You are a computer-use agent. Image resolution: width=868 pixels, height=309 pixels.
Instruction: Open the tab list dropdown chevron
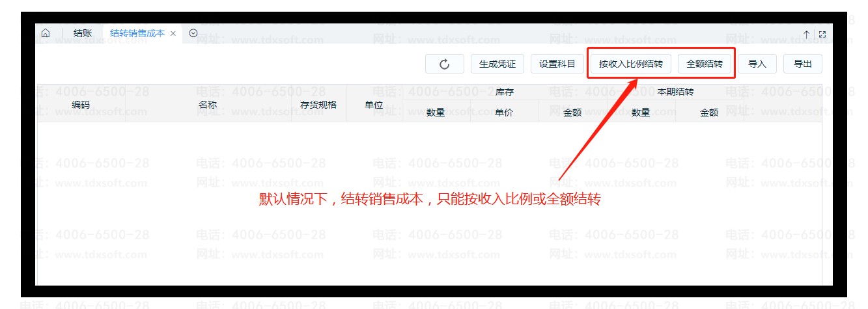click(x=193, y=33)
